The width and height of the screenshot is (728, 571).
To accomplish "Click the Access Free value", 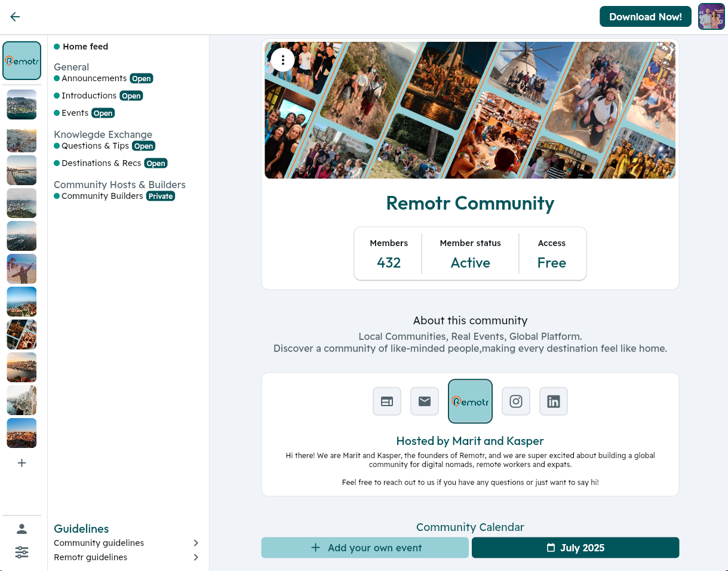I will click(x=552, y=263).
